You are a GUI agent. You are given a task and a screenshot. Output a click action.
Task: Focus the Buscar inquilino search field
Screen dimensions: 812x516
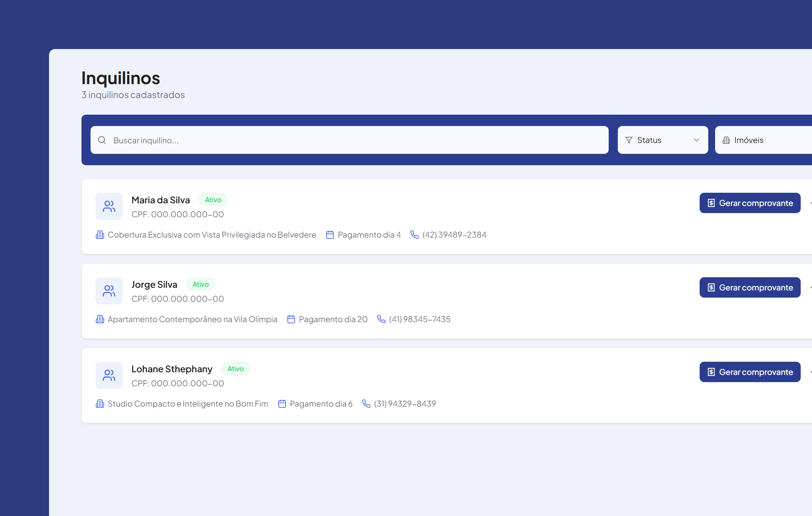coord(349,140)
